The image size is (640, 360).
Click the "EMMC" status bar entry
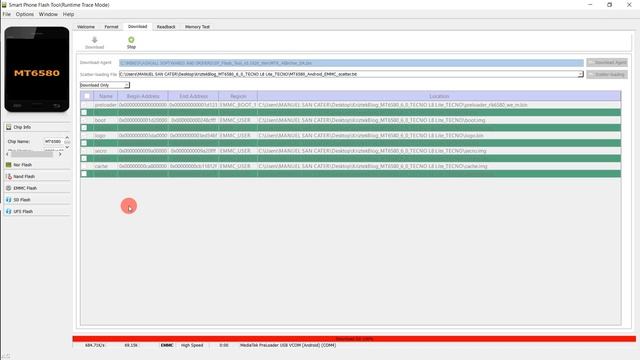pos(167,345)
